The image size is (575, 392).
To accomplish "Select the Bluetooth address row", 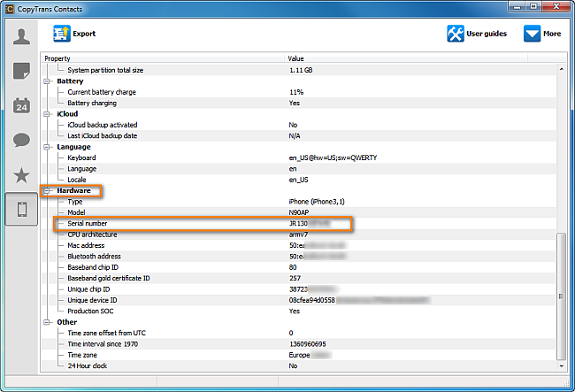I will click(x=299, y=257).
